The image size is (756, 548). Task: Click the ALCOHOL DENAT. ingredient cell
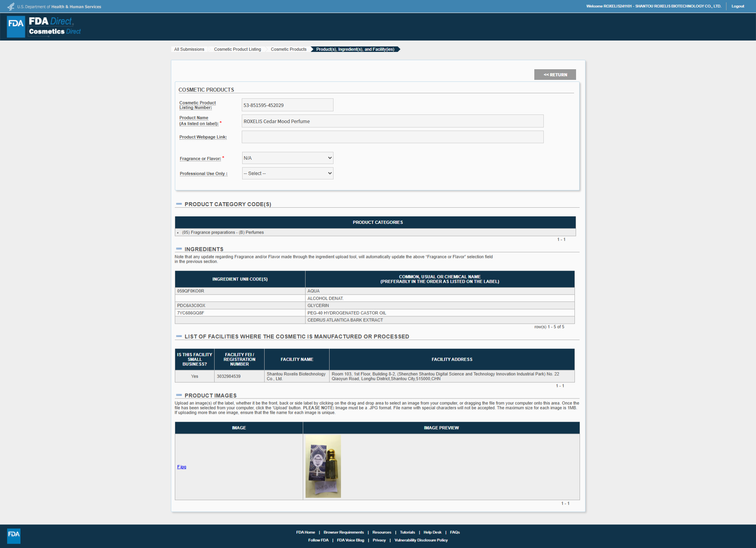point(440,299)
